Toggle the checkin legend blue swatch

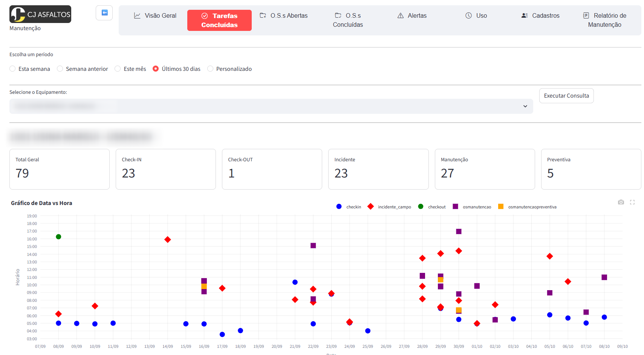coord(339,207)
